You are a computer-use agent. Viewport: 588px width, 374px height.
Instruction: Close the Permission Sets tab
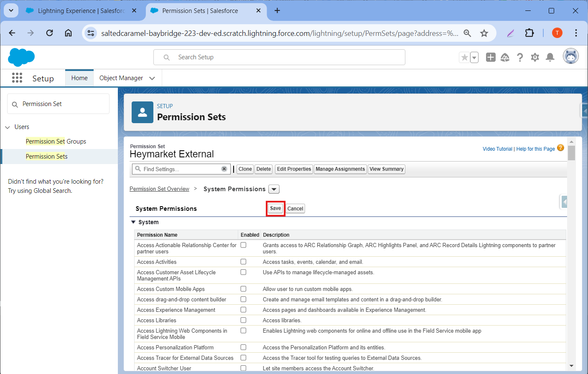[x=258, y=10]
